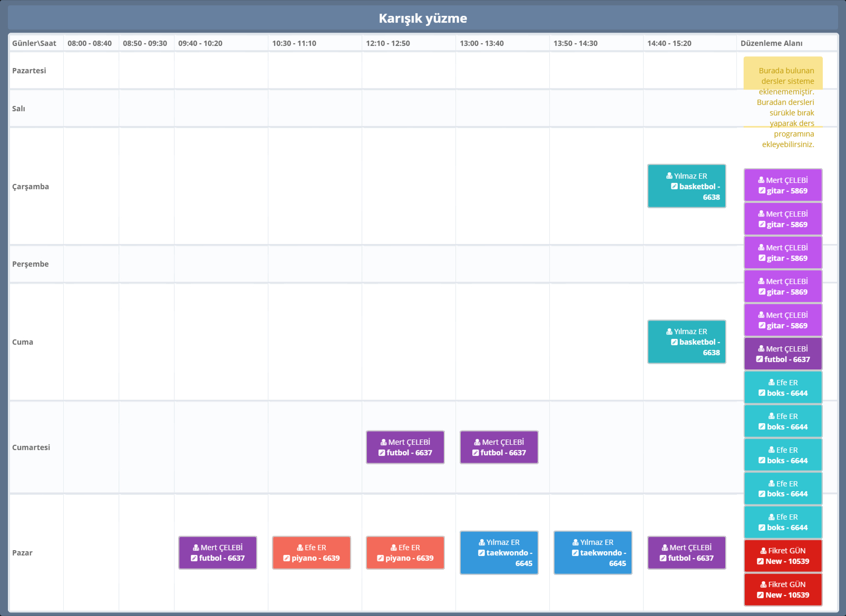
Task: Click teacher icon on Pazar 13:00 taekwondo card
Action: [x=481, y=542]
